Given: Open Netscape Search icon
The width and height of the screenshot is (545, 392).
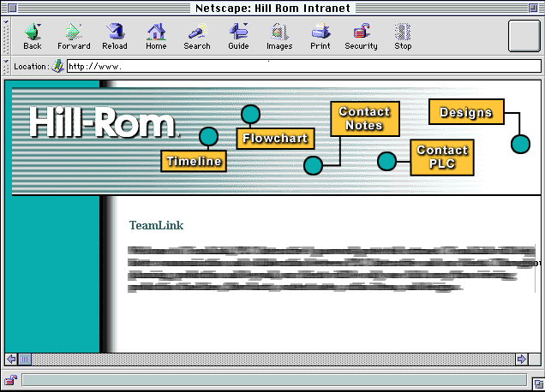Looking at the screenshot, I should (x=197, y=36).
